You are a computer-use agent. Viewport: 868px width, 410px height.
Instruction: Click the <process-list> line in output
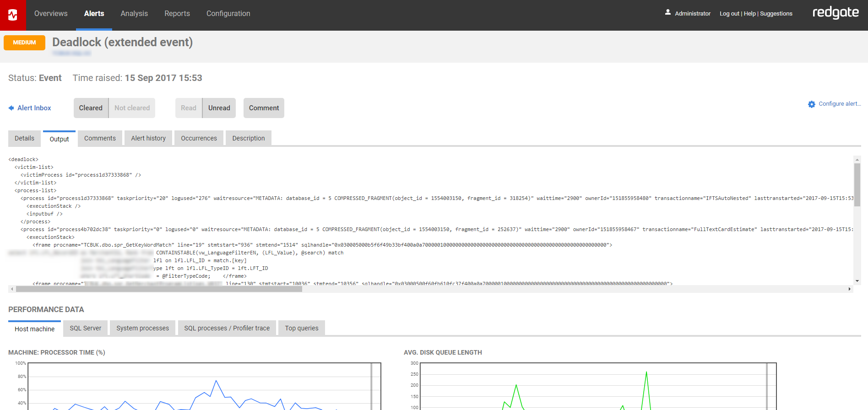35,191
